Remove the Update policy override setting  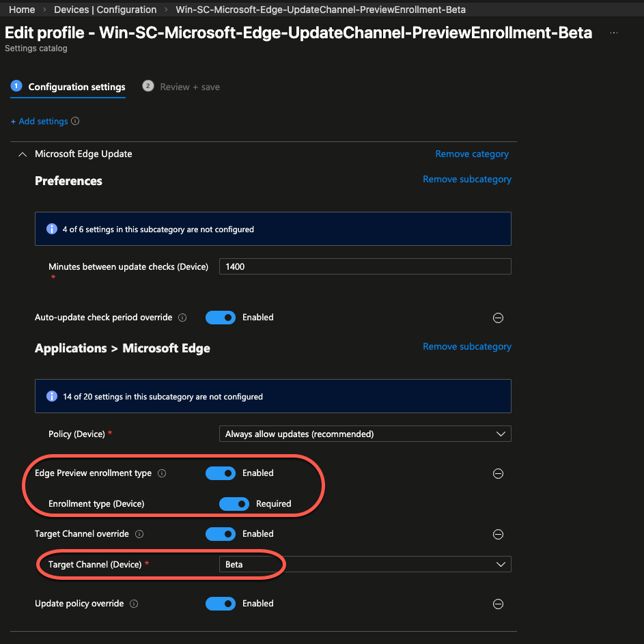498,604
